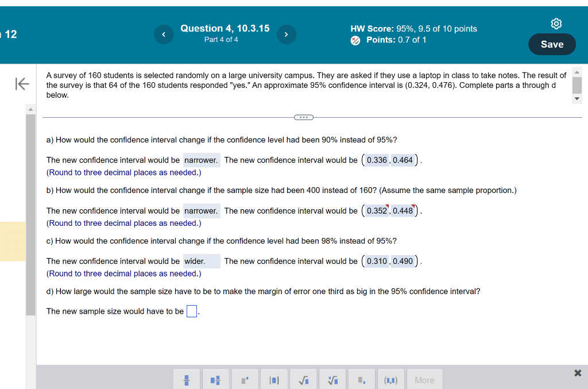Select the 0.490 upper bound field
Screen dimensions: 588x389
(403, 261)
